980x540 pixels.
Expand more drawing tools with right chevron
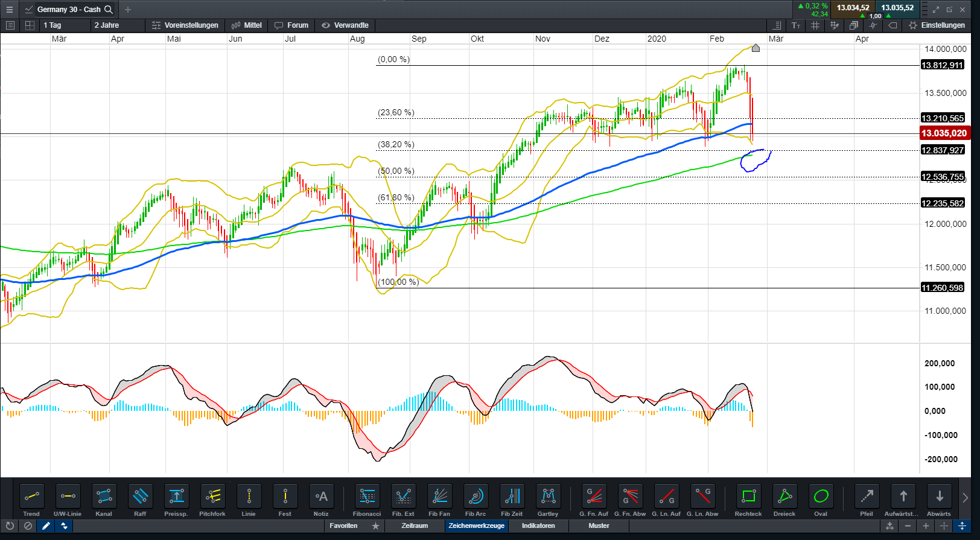[x=965, y=498]
